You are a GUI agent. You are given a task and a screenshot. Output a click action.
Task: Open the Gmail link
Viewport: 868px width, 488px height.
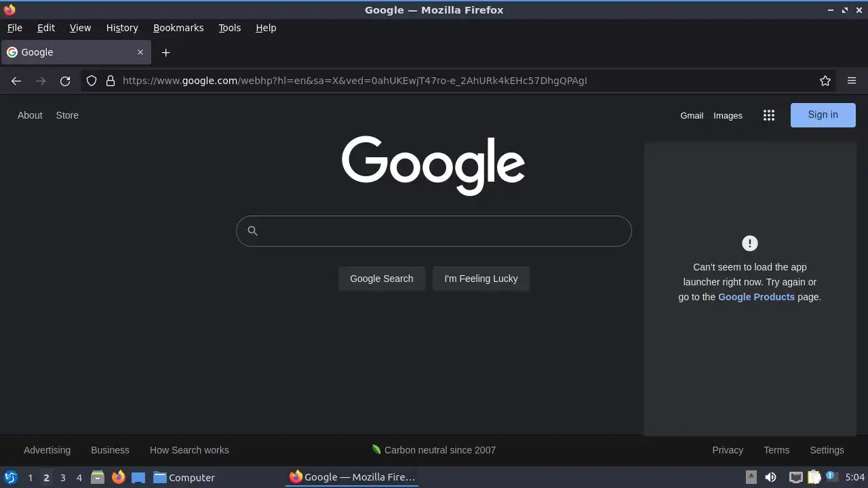click(692, 115)
